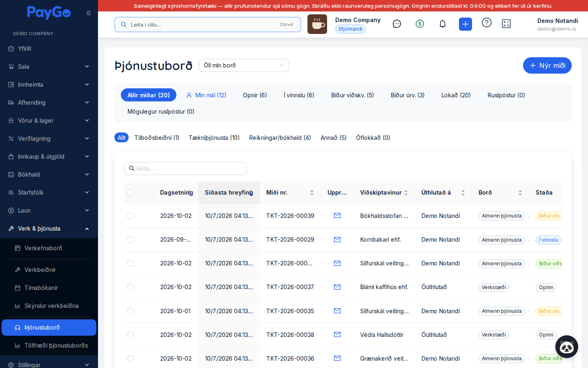
Task: Expand the Vörur & lager section
Action: click(49, 121)
